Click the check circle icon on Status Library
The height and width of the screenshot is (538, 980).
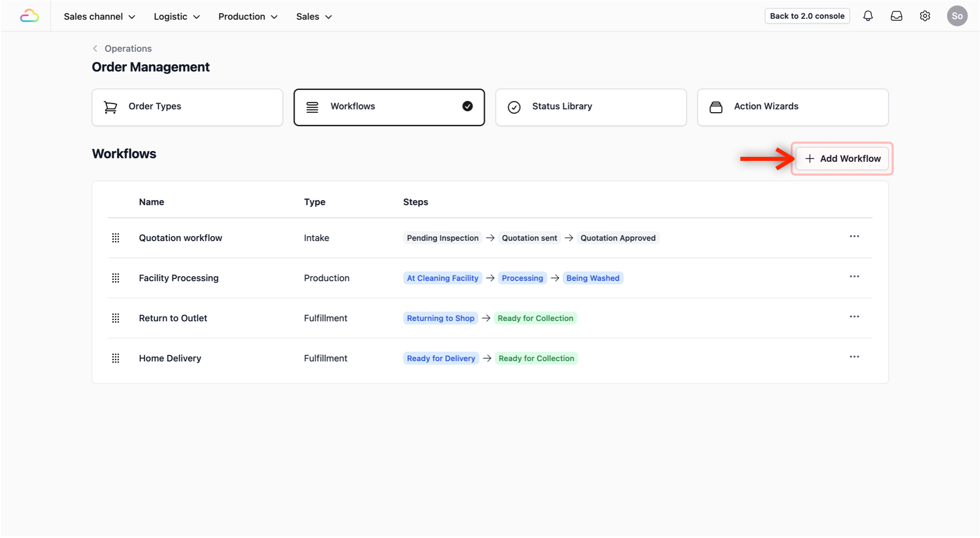coord(514,107)
